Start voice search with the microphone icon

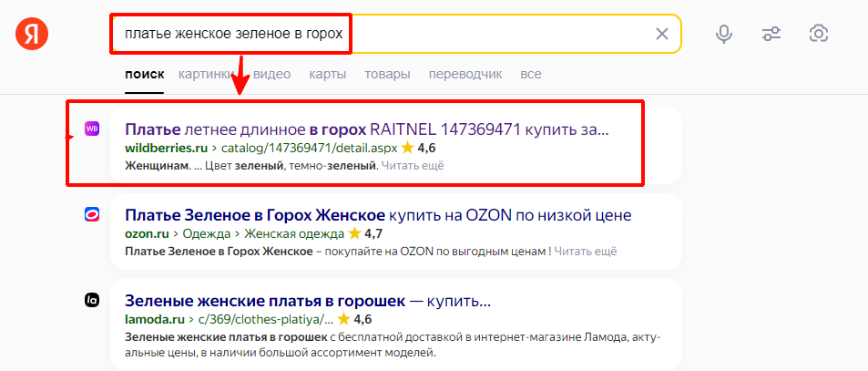723,35
